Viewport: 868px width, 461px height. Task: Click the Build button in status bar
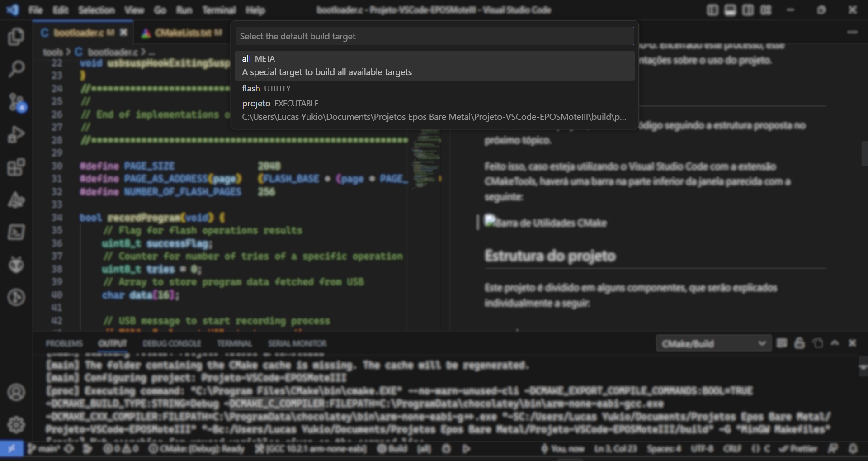[x=393, y=449]
